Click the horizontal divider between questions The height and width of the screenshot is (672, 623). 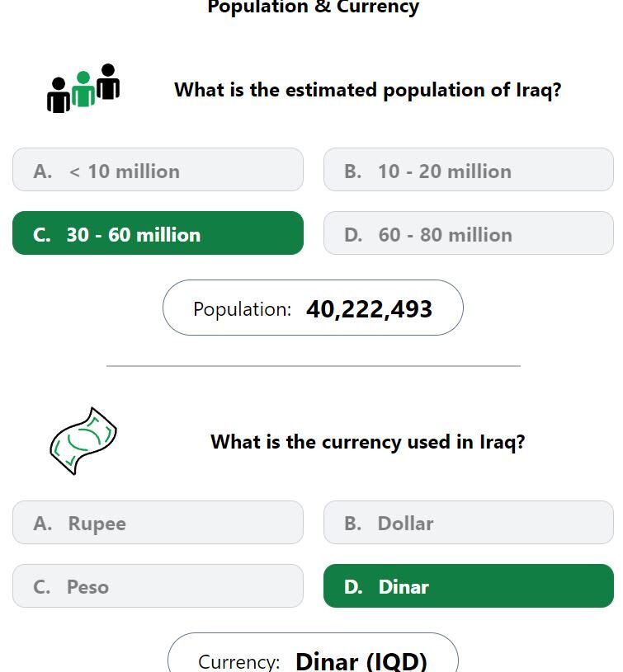click(314, 366)
